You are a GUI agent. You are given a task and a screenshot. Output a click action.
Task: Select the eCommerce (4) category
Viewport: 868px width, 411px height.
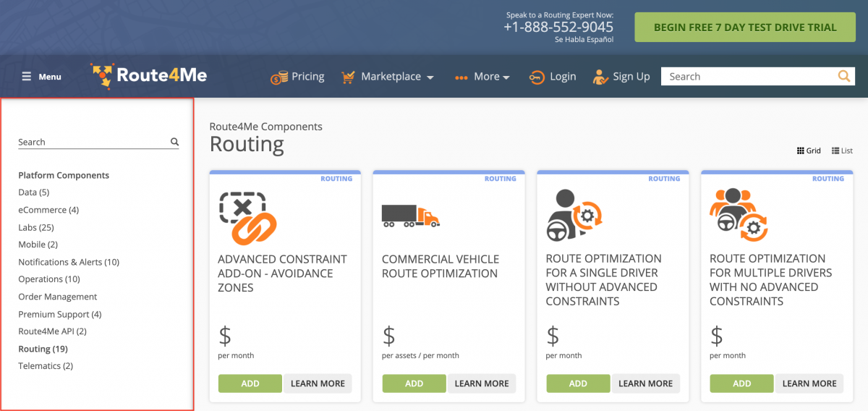[x=48, y=210]
